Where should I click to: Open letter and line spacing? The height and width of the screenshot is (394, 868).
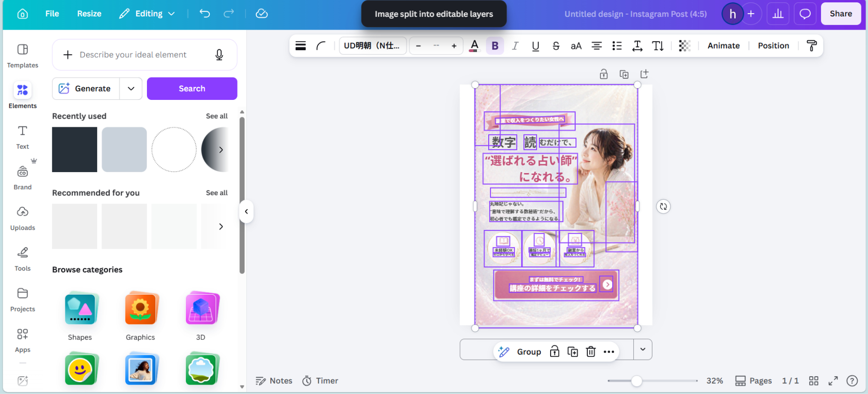tap(637, 45)
